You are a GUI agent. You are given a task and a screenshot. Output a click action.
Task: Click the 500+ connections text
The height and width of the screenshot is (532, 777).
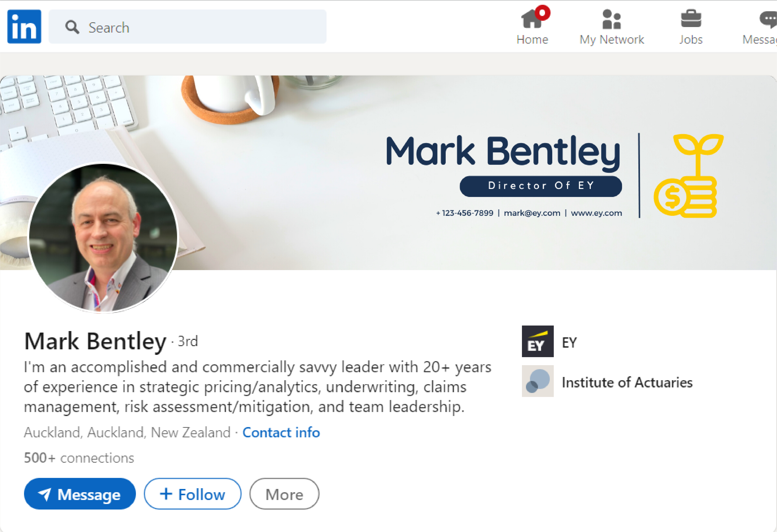79,458
